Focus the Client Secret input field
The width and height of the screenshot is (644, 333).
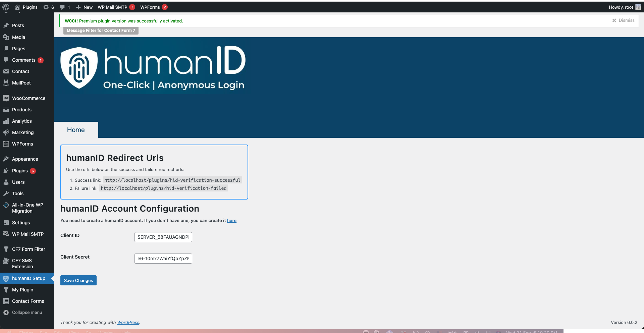163,259
